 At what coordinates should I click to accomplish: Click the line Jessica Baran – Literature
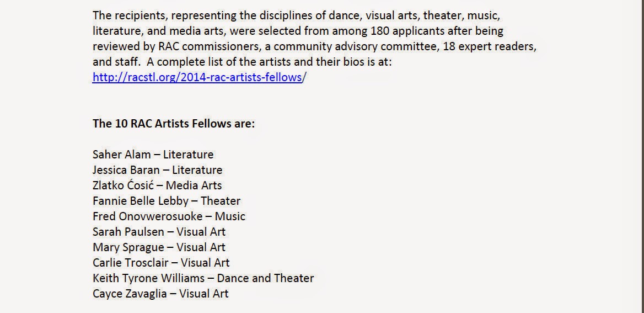click(157, 170)
